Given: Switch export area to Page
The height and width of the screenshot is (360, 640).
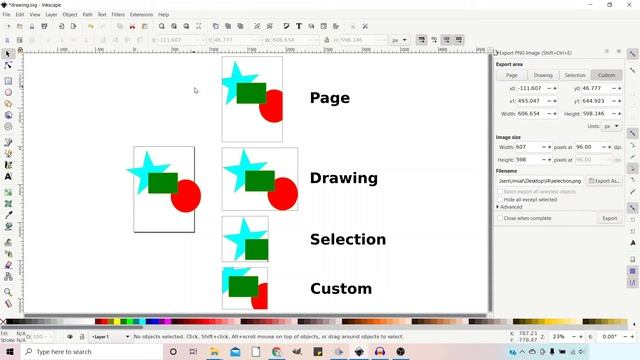Looking at the screenshot, I should [x=511, y=75].
